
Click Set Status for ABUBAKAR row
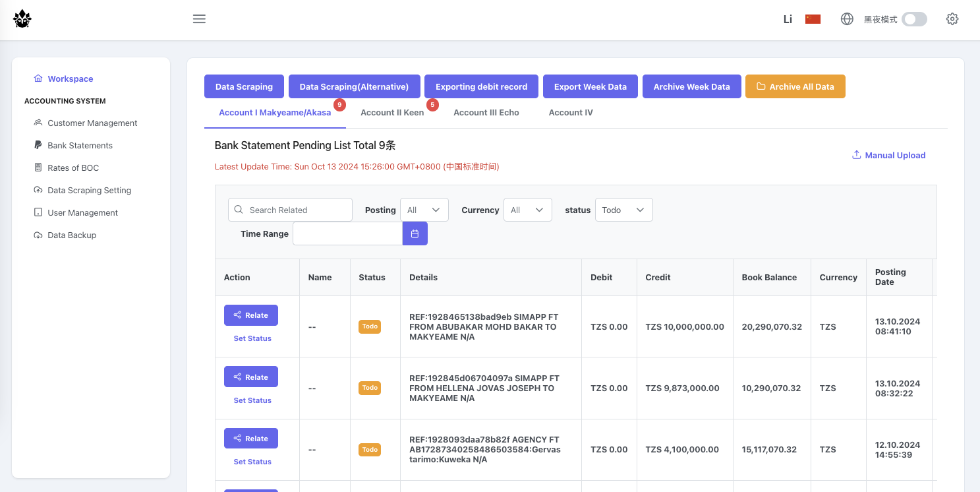click(252, 338)
